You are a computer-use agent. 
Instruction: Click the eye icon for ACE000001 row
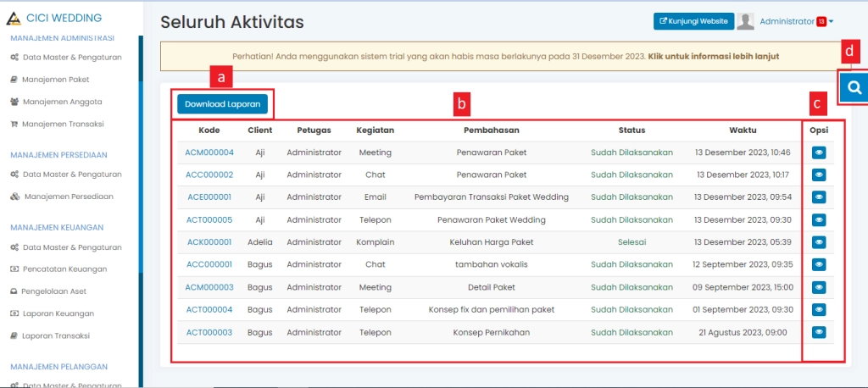(819, 197)
